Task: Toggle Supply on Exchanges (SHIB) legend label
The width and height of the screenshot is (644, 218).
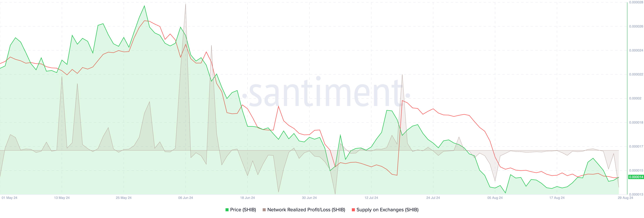Action: 388,210
